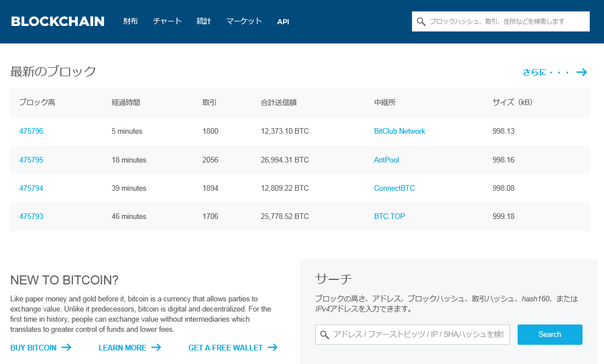Viewport: 604px width, 364px height.
Task: Open the チャート menu item
Action: (167, 21)
